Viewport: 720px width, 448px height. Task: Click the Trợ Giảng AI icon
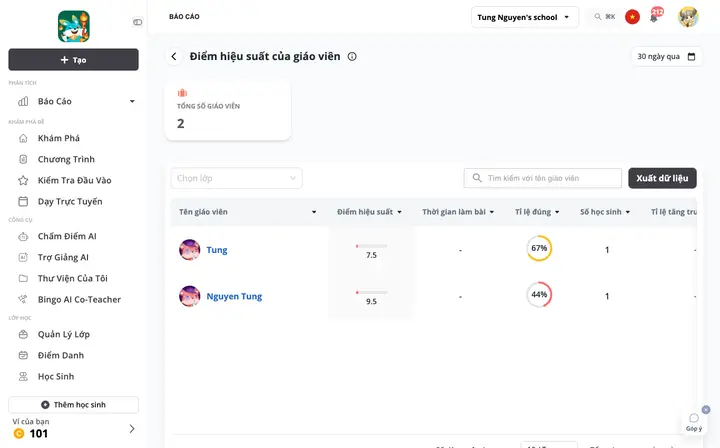pyautogui.click(x=23, y=258)
